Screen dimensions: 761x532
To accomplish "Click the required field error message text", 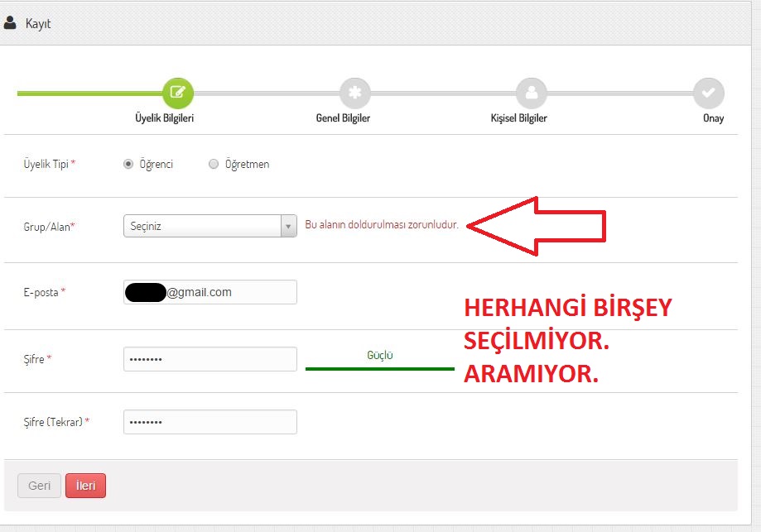I will [x=382, y=225].
